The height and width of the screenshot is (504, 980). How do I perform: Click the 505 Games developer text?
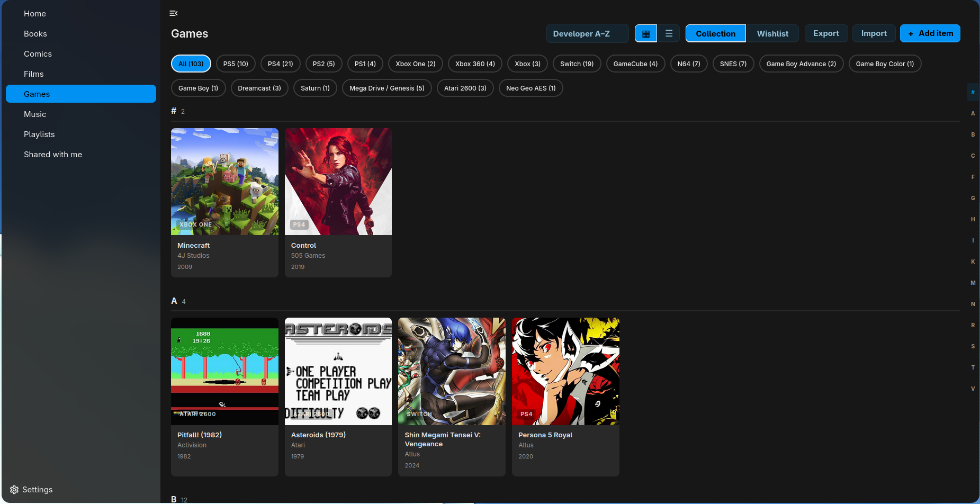308,256
